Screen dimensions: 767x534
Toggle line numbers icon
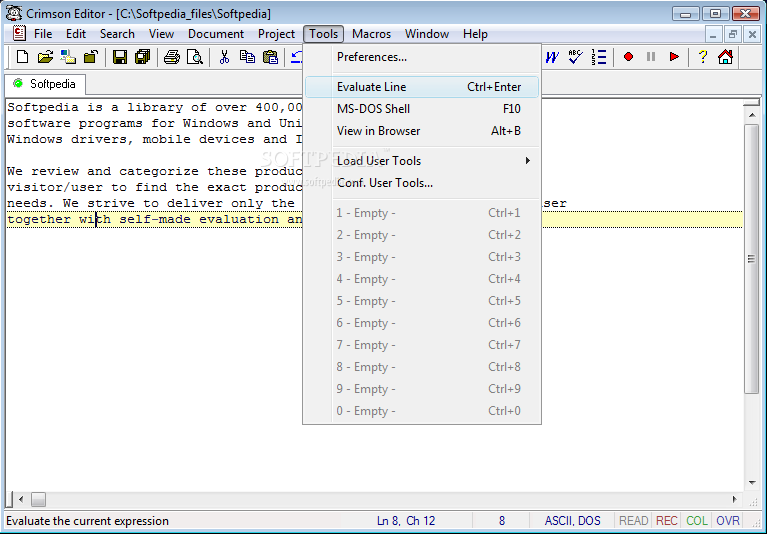[x=598, y=57]
